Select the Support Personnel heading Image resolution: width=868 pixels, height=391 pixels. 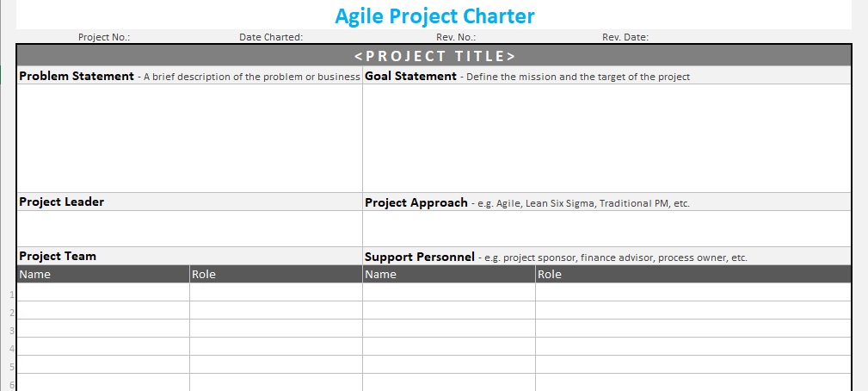pos(606,257)
